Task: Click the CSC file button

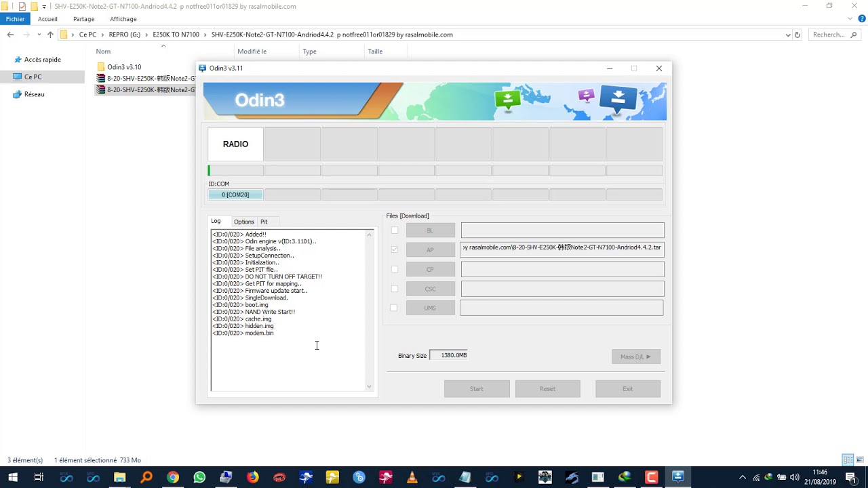Action: [430, 289]
